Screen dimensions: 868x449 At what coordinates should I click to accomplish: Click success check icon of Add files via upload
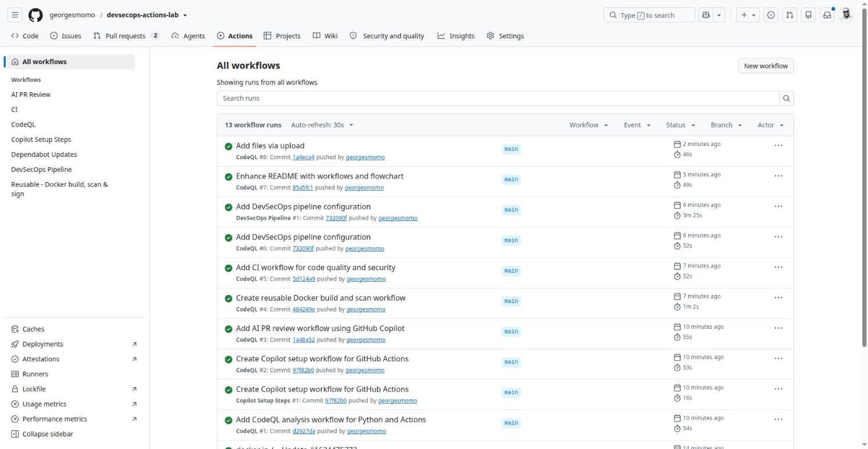point(229,147)
